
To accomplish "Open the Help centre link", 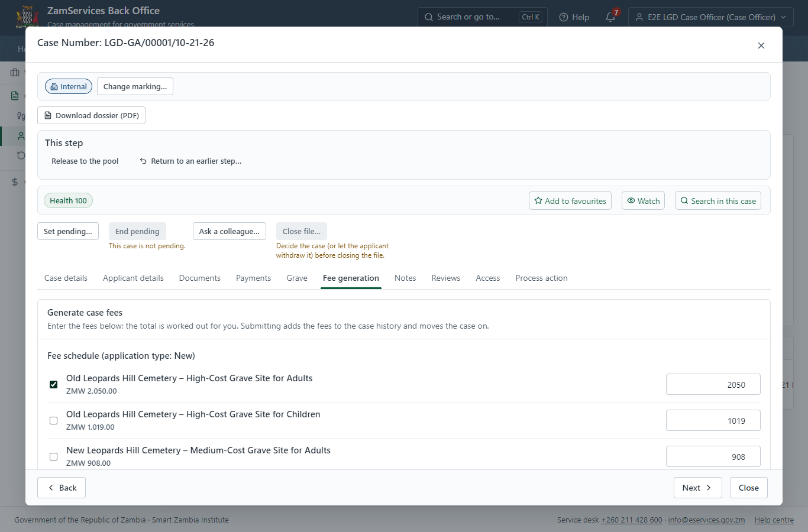I will click(x=774, y=520).
